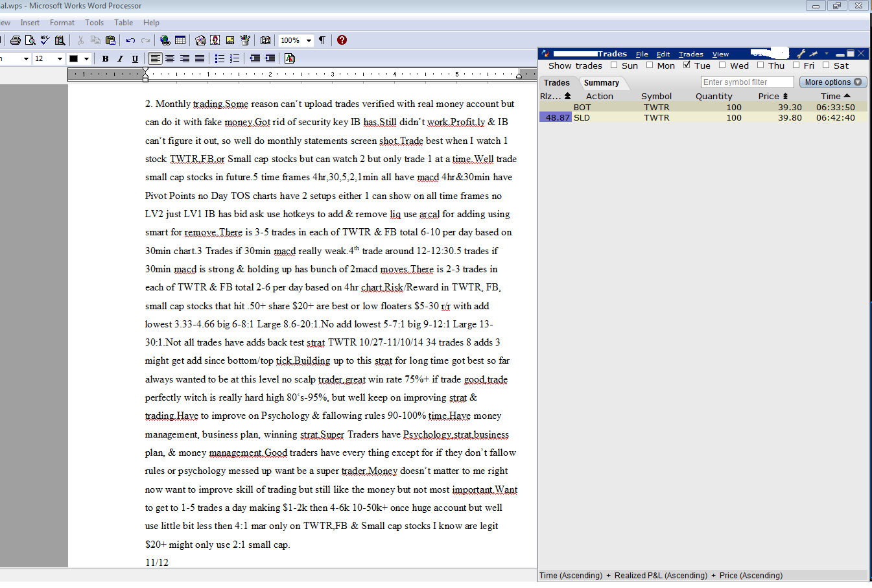872x588 pixels.
Task: Click the Print icon in Works toolbar
Action: 16,40
